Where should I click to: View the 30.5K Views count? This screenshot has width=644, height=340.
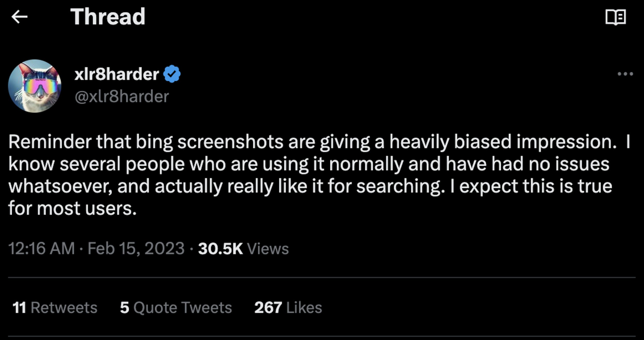coord(243,249)
